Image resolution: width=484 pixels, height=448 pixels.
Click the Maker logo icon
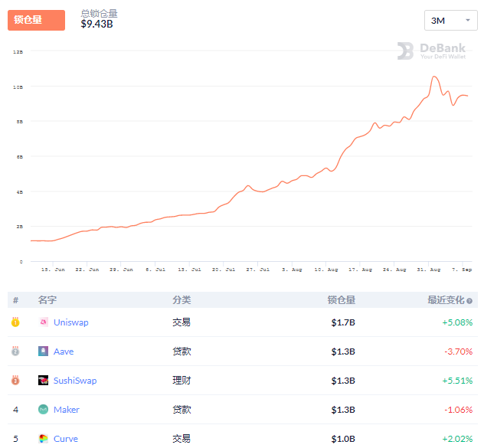pos(43,410)
